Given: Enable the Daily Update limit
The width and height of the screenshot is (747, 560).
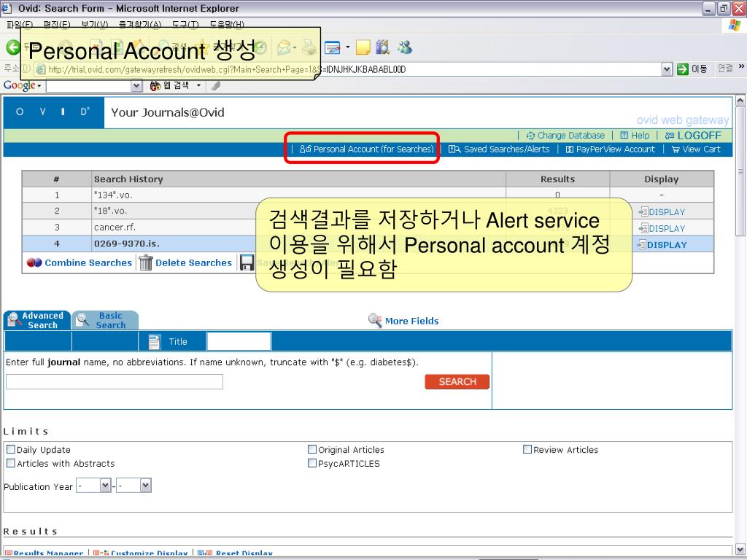Looking at the screenshot, I should point(11,449).
